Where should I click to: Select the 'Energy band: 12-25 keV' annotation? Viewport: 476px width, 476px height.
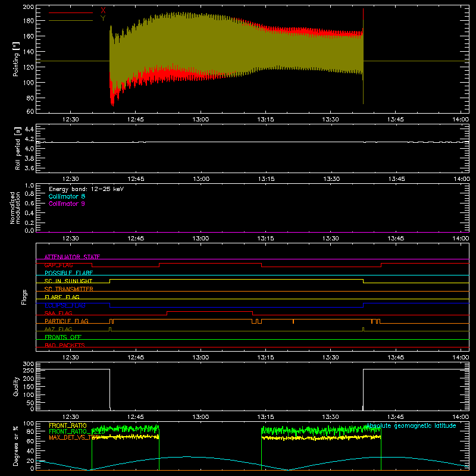[x=86, y=189]
